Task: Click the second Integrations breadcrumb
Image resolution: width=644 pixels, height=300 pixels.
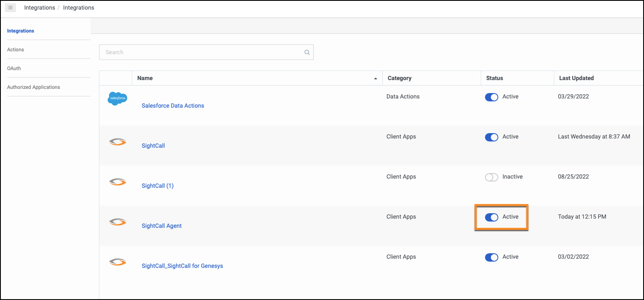Action: 78,8
